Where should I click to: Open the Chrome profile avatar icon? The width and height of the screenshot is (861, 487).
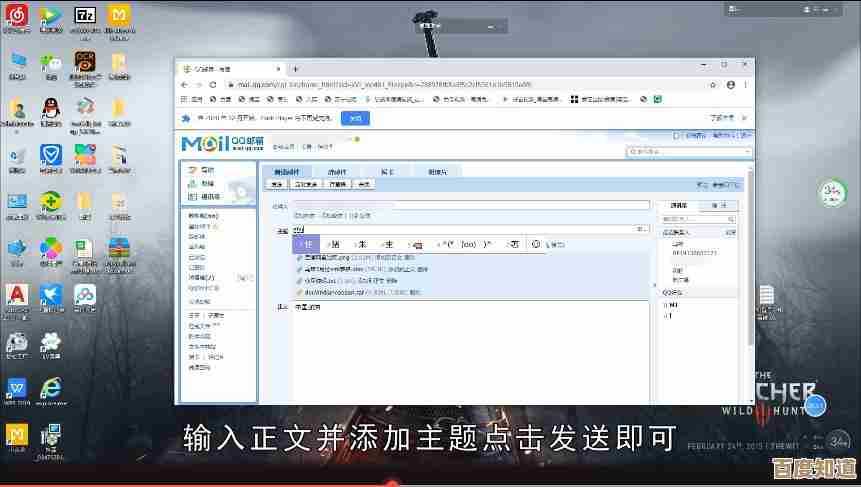(x=730, y=85)
